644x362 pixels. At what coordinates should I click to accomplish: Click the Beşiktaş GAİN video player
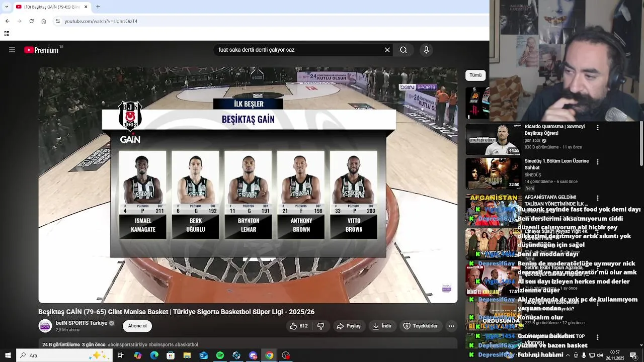248,185
